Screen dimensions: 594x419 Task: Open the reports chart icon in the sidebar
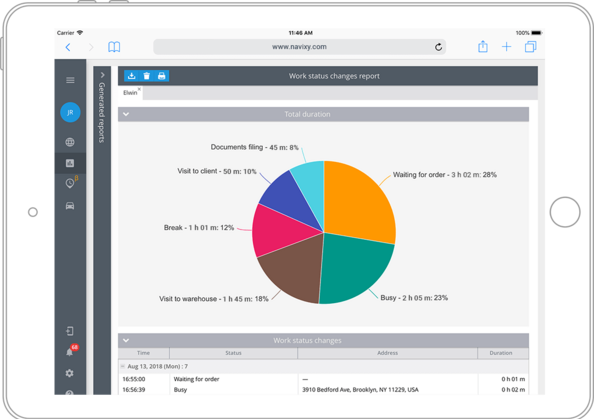[70, 163]
